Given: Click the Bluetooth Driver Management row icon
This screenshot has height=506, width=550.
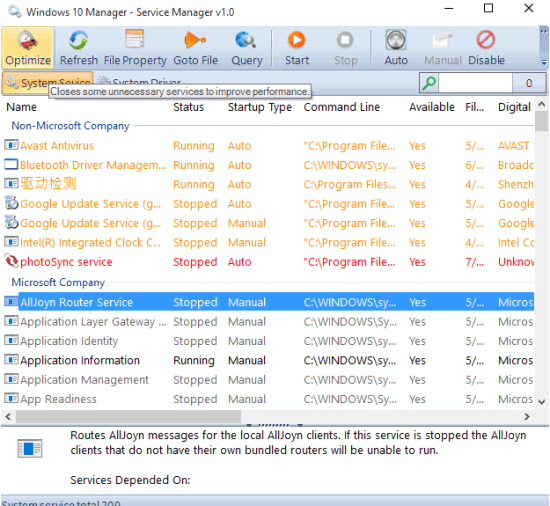Looking at the screenshot, I should pos(11,164).
